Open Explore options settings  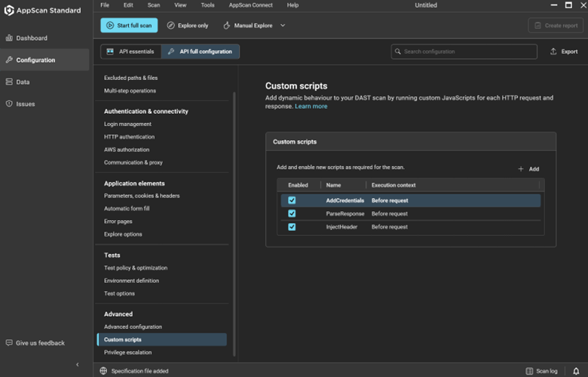coord(123,234)
